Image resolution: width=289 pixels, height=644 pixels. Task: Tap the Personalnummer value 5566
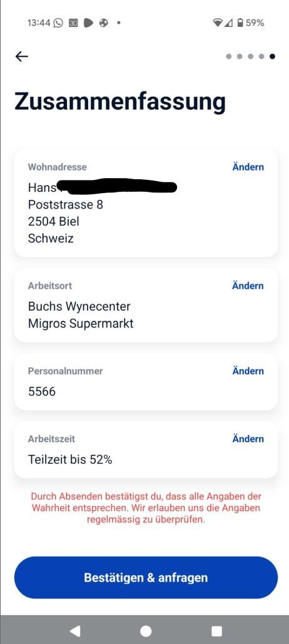(x=41, y=392)
